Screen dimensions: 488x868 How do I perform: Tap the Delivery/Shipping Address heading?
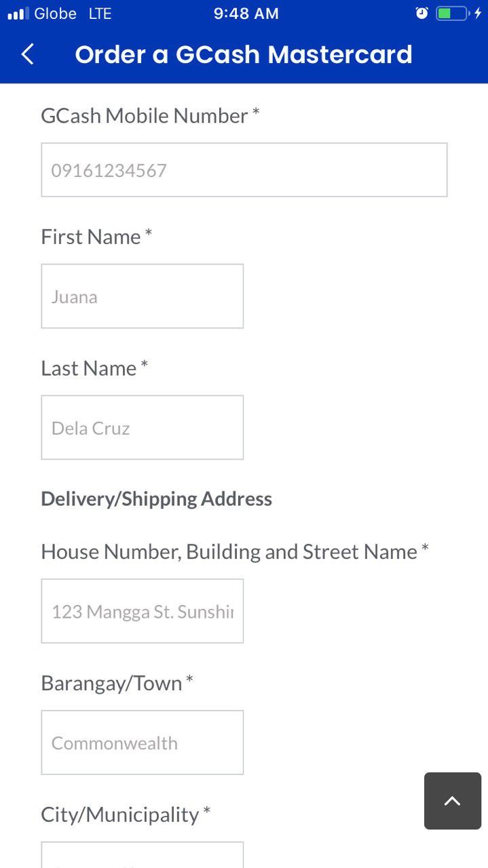click(157, 499)
